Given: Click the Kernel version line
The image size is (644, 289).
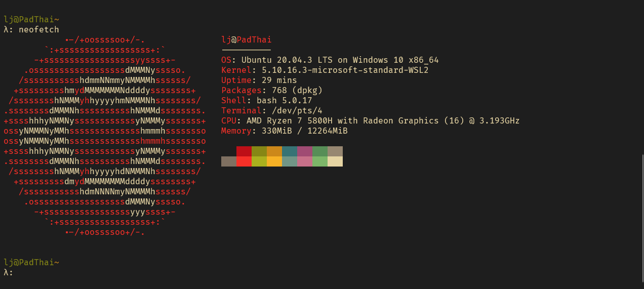Looking at the screenshot, I should [x=325, y=70].
